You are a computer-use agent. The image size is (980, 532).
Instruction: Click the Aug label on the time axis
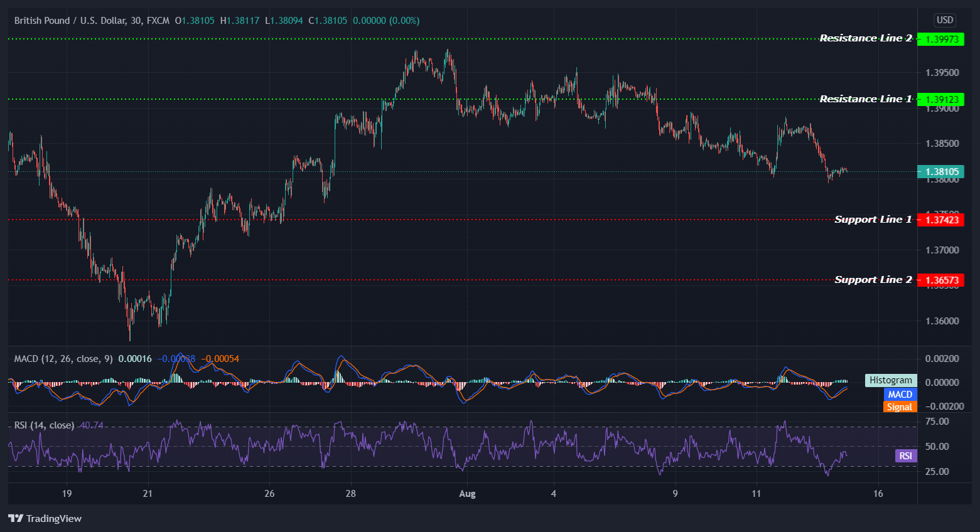click(467, 494)
